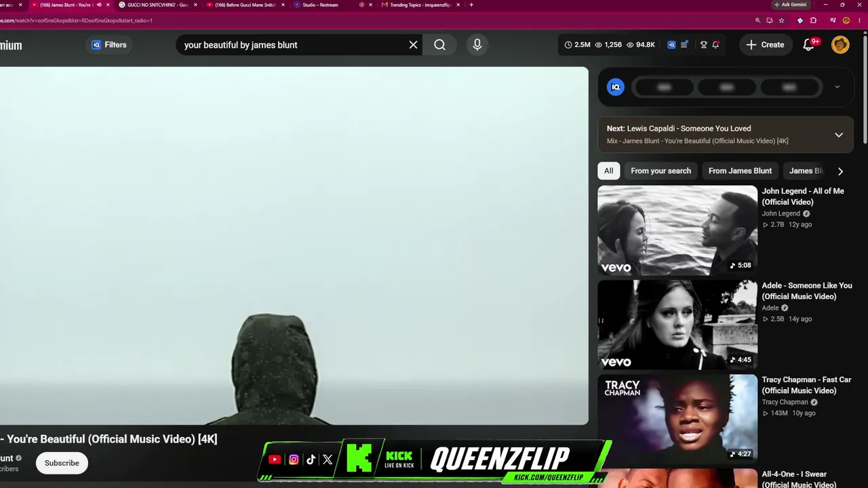This screenshot has height=488, width=868.
Task: Bookmark this page with the star icon
Action: (781, 20)
